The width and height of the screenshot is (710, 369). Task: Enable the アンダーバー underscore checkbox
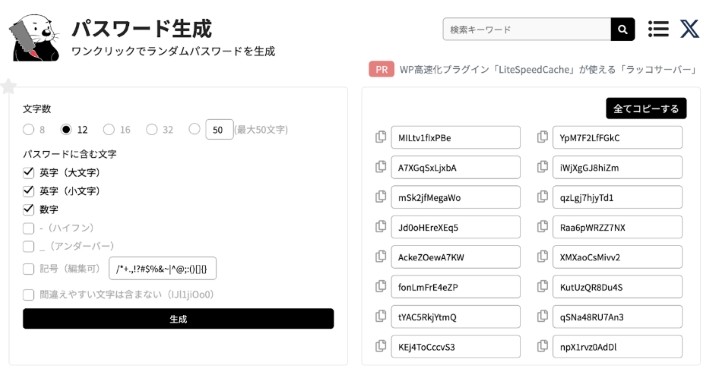pyautogui.click(x=28, y=246)
